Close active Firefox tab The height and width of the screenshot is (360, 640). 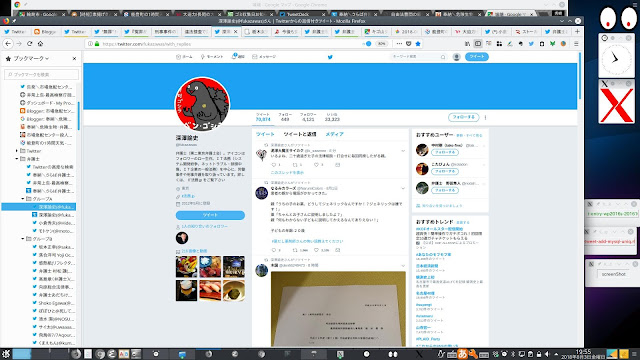(x=236, y=31)
